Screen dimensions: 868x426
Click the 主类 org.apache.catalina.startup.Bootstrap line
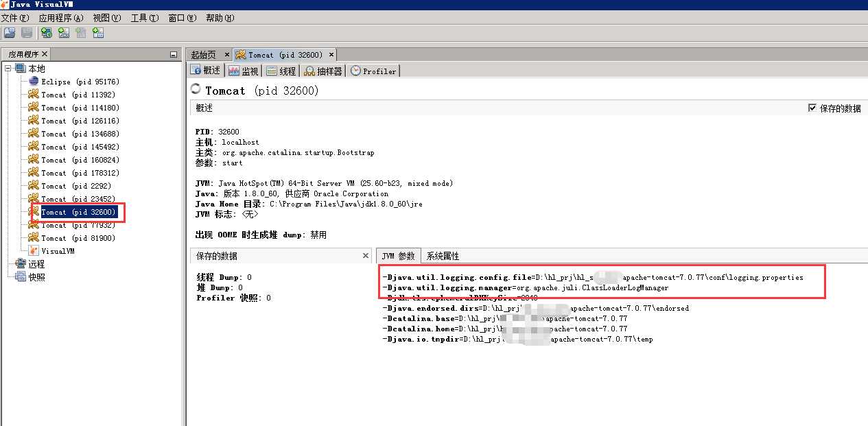285,152
